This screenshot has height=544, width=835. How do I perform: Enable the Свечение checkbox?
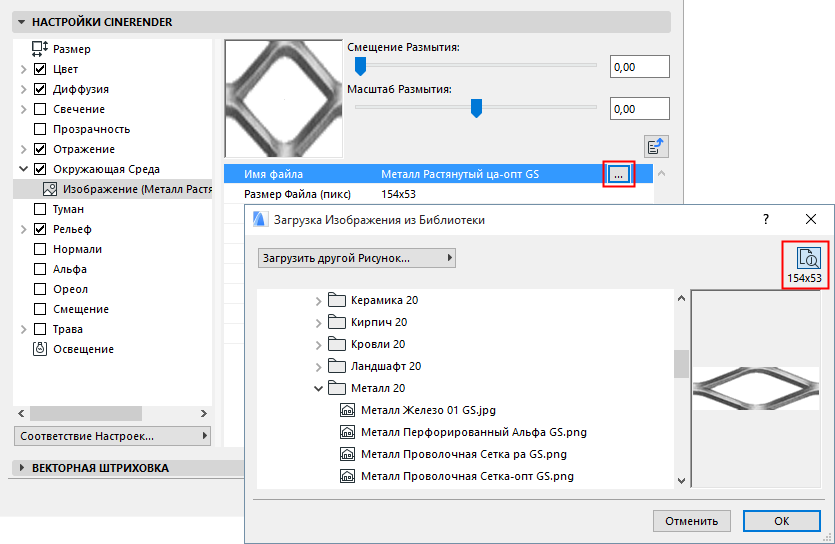tap(40, 109)
